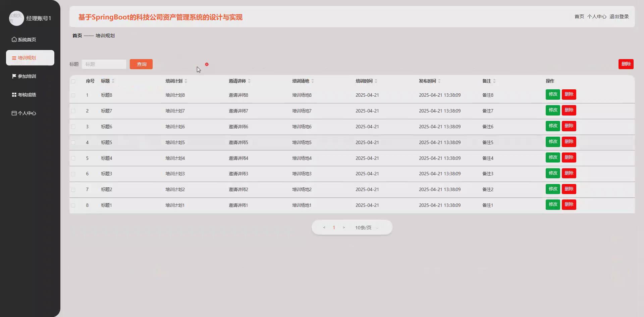Screen dimensions: 644x317
Task: Open 系统首页 in the sidebar menu
Action: click(30, 39)
